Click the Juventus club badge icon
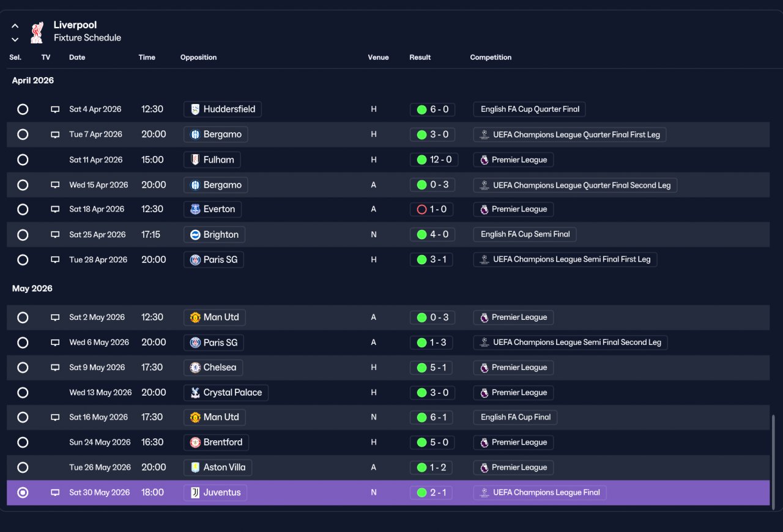 pos(195,492)
